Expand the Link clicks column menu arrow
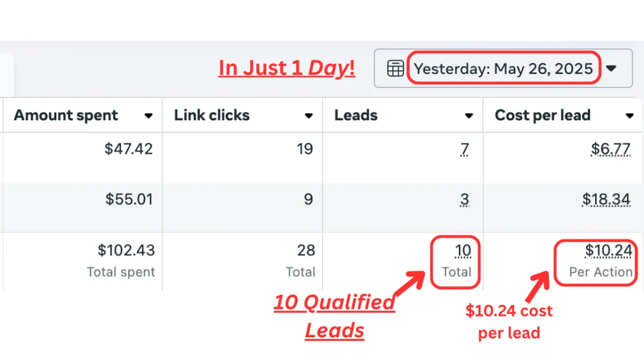The height and width of the screenshot is (362, 644). (x=309, y=116)
